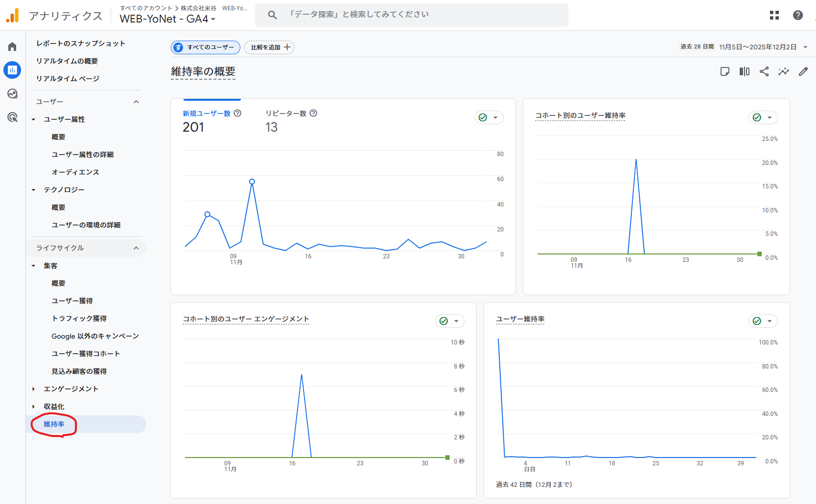
Task: Click the peak data point on new users chart
Action: coord(252,182)
